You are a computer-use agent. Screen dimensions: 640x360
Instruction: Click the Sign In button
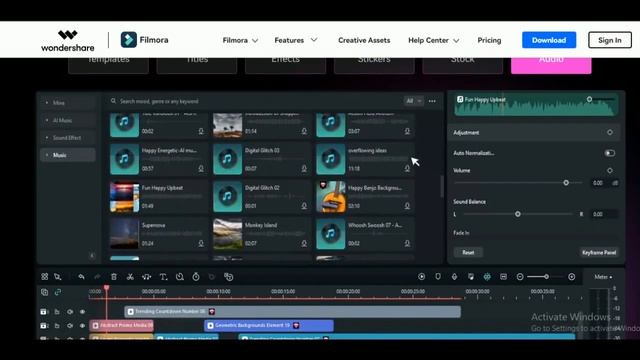pos(610,40)
